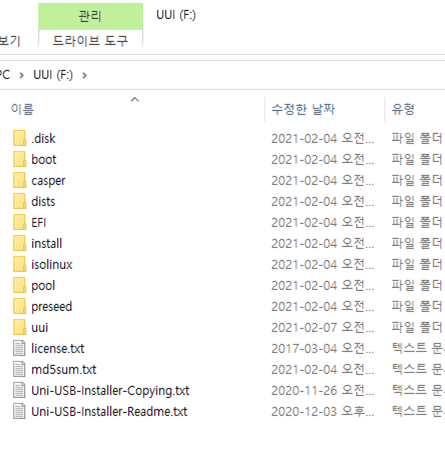Viewport: 445px width, 474px height.
Task: Click the 2020-12-03 date of Uni-USB-Installer-Readme.txt
Action: [323, 411]
